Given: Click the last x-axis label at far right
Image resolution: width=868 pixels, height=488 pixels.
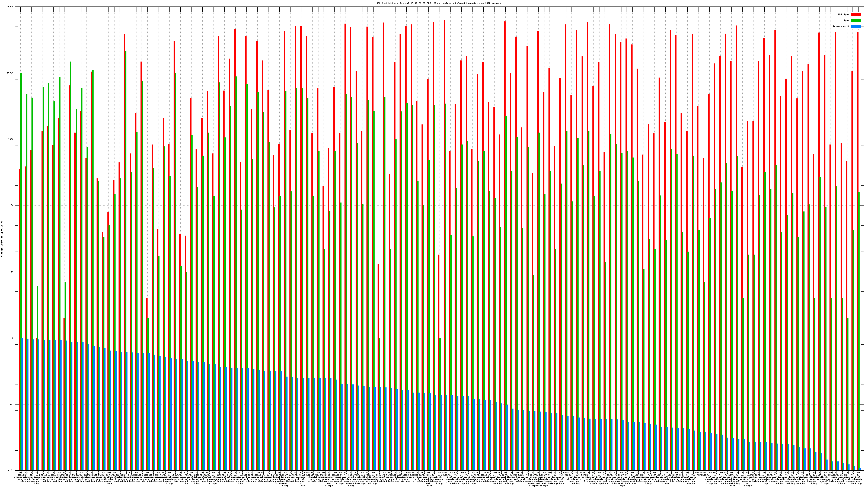Looking at the screenshot, I should [x=858, y=475].
